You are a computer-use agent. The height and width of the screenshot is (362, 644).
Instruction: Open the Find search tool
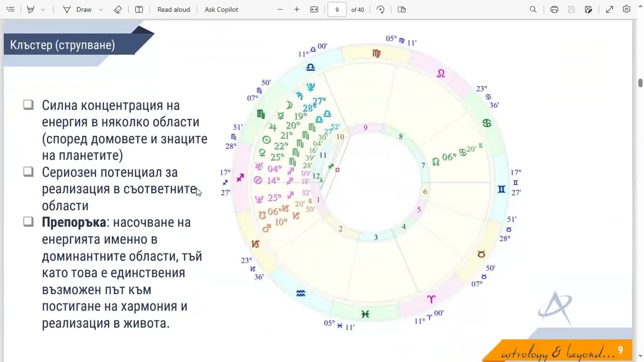coord(533,10)
